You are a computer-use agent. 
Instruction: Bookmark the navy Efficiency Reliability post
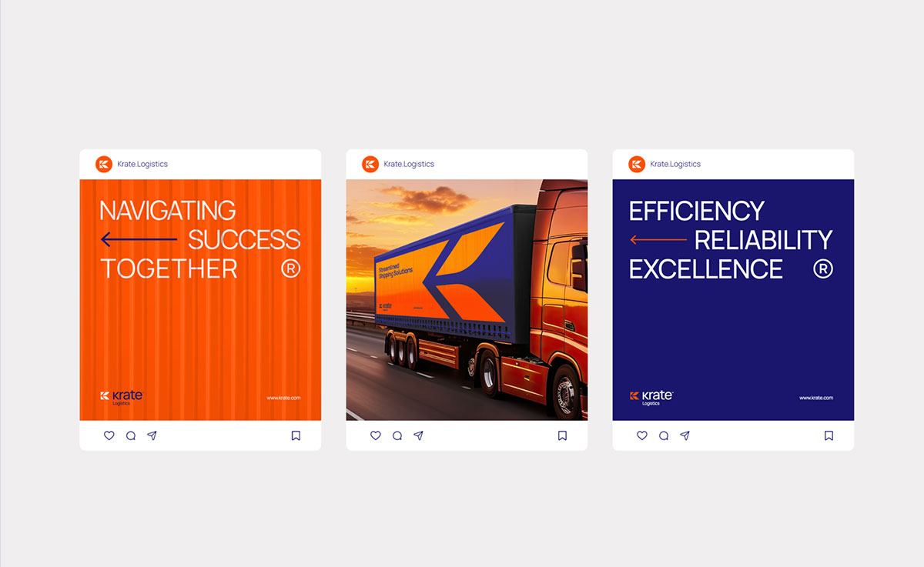click(x=829, y=435)
